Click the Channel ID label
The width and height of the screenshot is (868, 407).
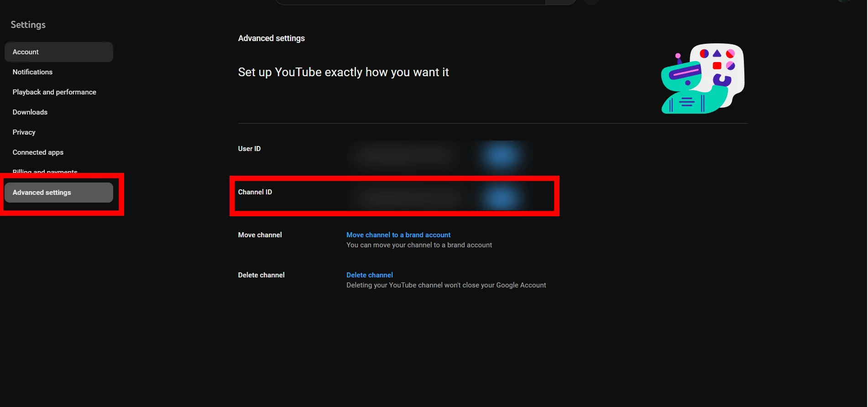pyautogui.click(x=255, y=192)
